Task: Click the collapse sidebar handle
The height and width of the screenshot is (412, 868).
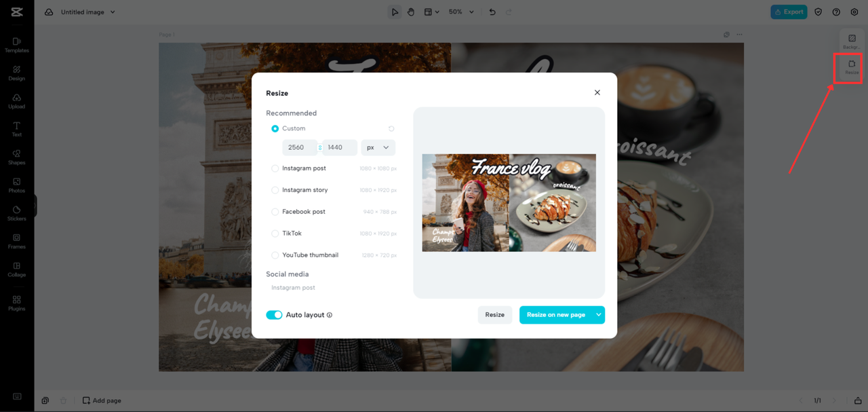Action: 35,206
